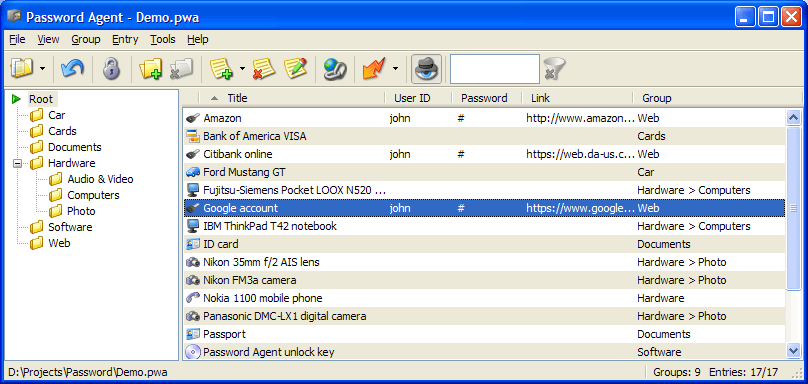
Task: Toggle the hide passwords spy-eye button
Action: click(427, 68)
